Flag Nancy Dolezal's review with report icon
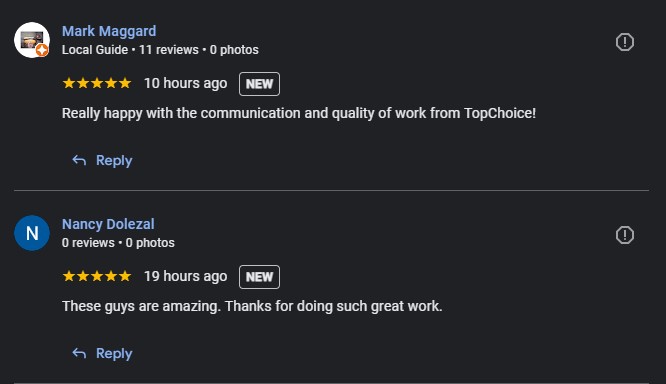Viewport: 666px width, 384px height. point(624,235)
